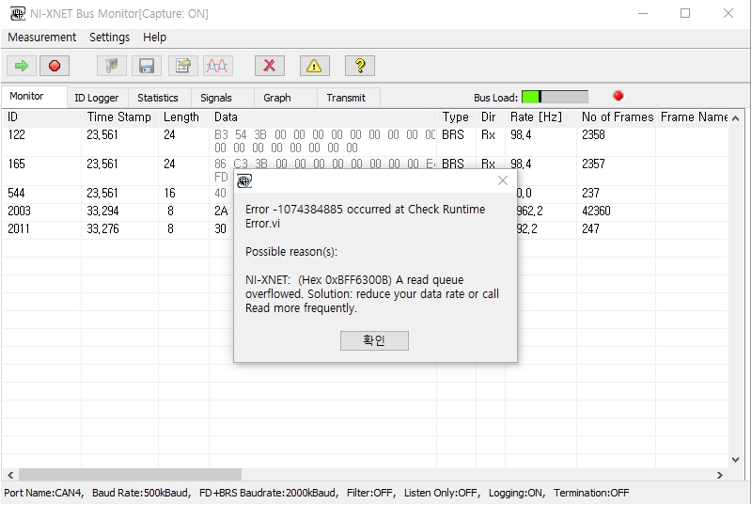Confirm the error with the 확인 button
The width and height of the screenshot is (752, 509).
374,341
